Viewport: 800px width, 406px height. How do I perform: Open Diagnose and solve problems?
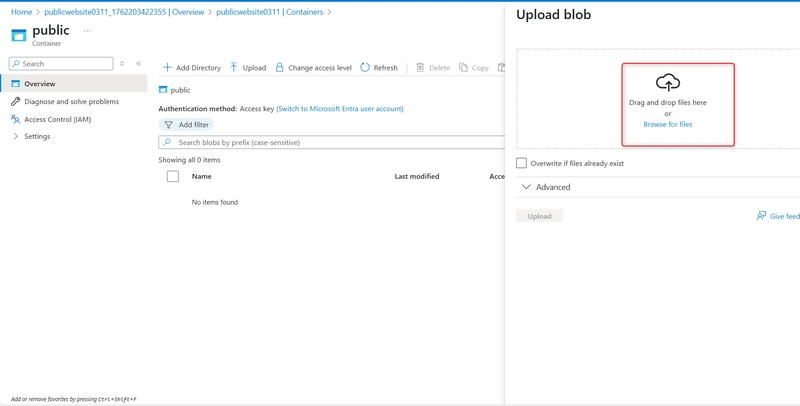coord(71,102)
